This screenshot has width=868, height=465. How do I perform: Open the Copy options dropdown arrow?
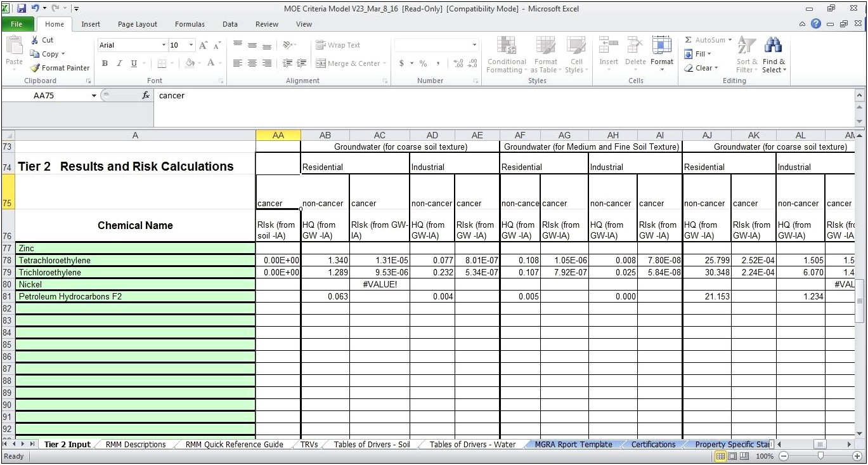(63, 55)
